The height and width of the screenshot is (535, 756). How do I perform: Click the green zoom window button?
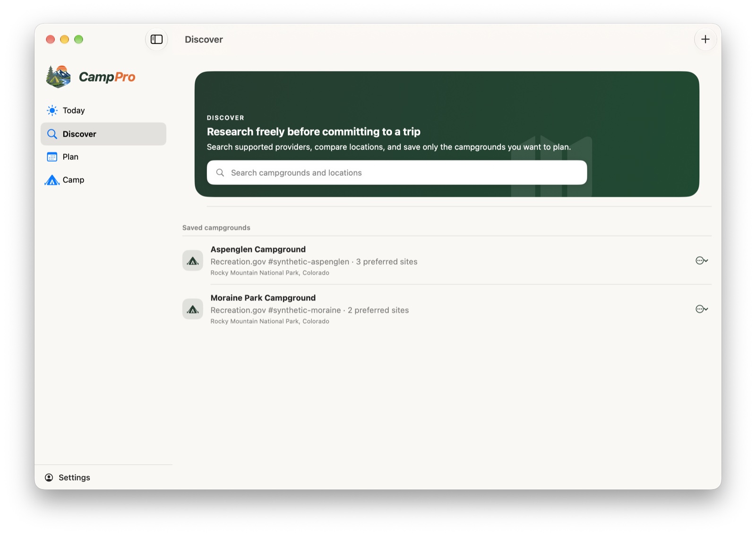(79, 39)
